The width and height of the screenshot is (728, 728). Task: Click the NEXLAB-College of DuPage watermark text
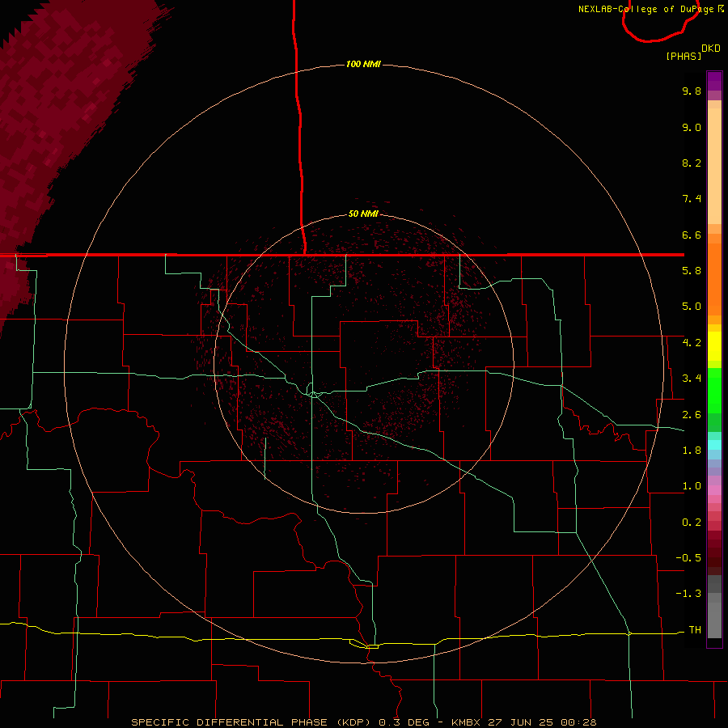pyautogui.click(x=650, y=9)
